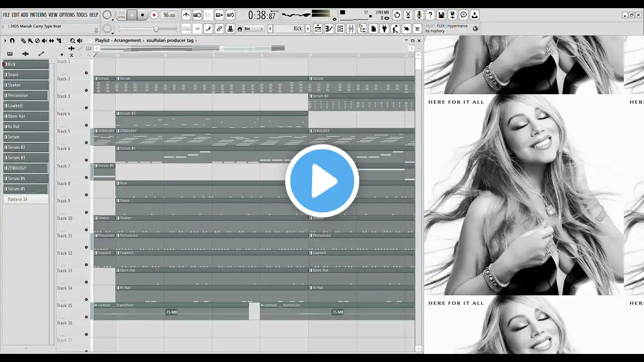Image resolution: width=644 pixels, height=362 pixels.
Task: Click the question mark help icon
Action: pyautogui.click(x=430, y=15)
